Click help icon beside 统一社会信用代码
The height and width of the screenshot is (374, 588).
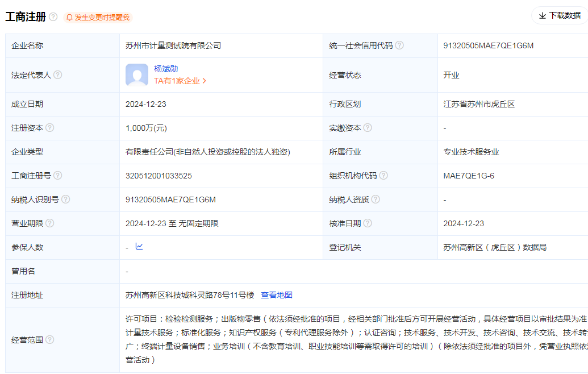pos(399,45)
